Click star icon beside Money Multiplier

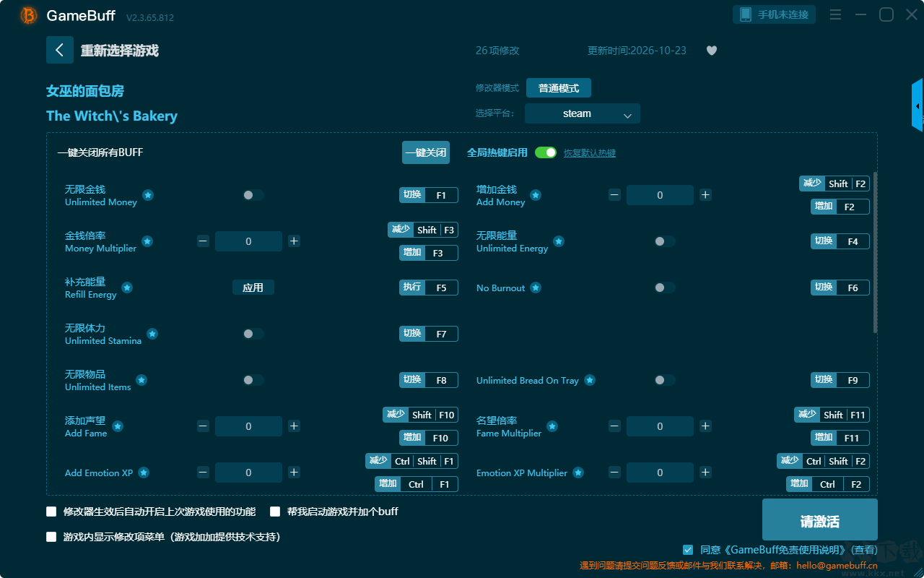[147, 241]
